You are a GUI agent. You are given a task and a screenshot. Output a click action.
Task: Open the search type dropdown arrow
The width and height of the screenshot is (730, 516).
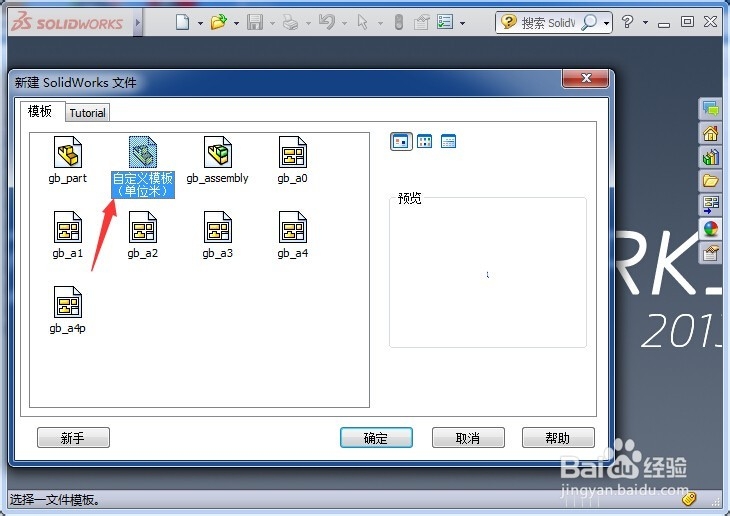point(606,23)
